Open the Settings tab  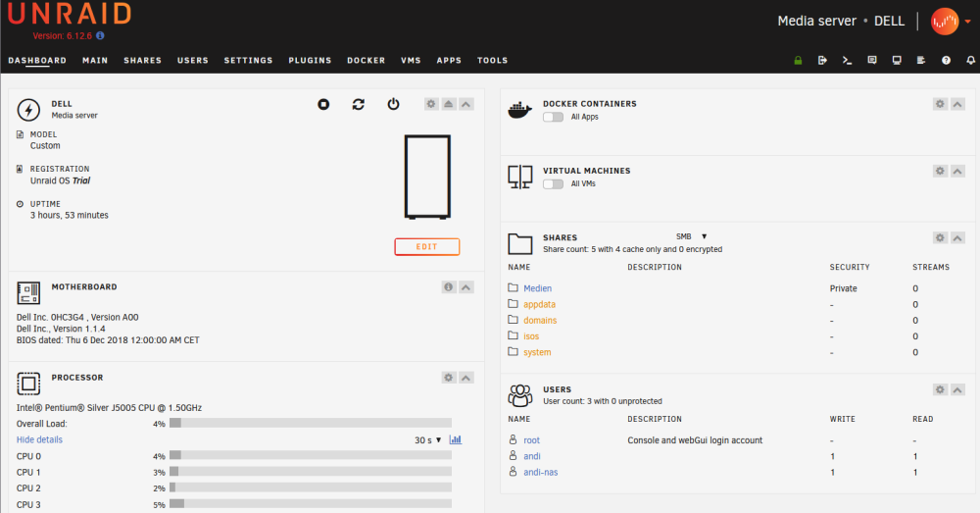[x=248, y=60]
